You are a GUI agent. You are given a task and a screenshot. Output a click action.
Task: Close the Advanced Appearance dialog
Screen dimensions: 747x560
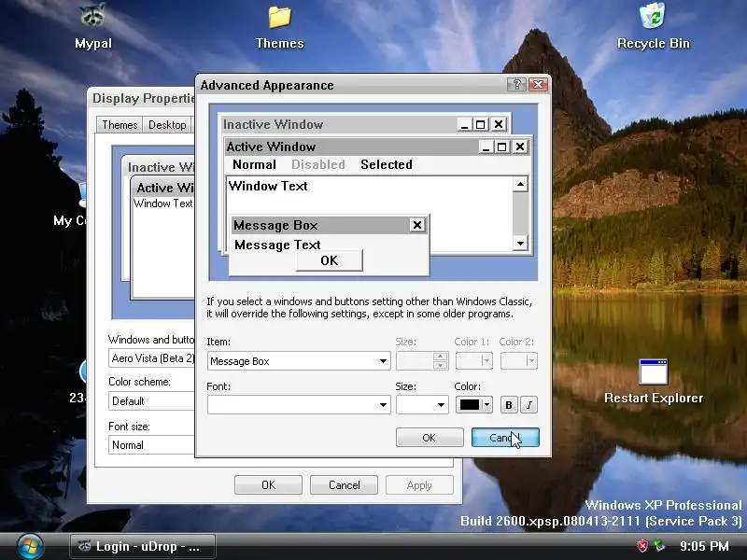point(539,85)
